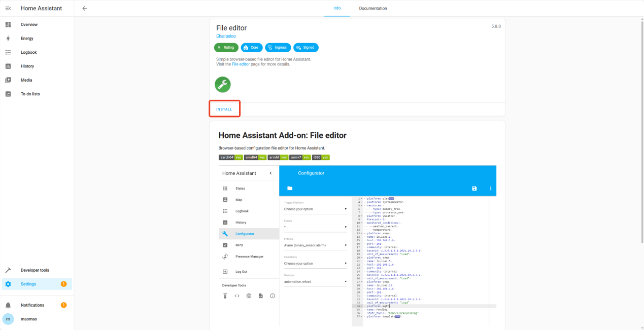644x330 pixels.
Task: Click the Ingress chip
Action: [278, 48]
